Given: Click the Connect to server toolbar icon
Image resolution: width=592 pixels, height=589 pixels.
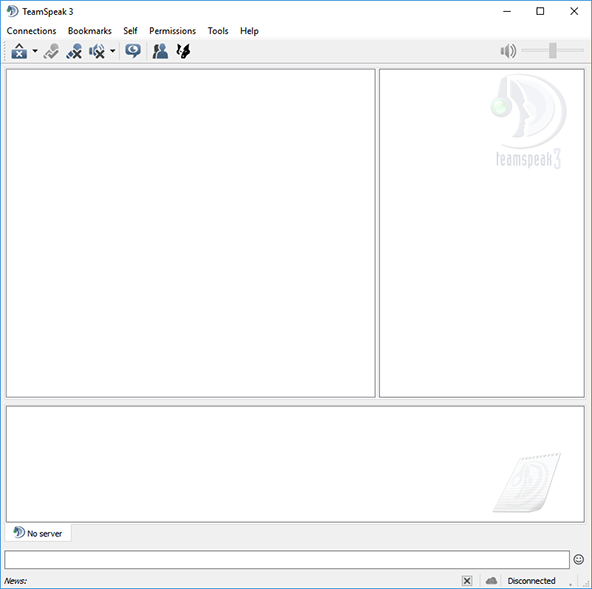Looking at the screenshot, I should [x=19, y=51].
